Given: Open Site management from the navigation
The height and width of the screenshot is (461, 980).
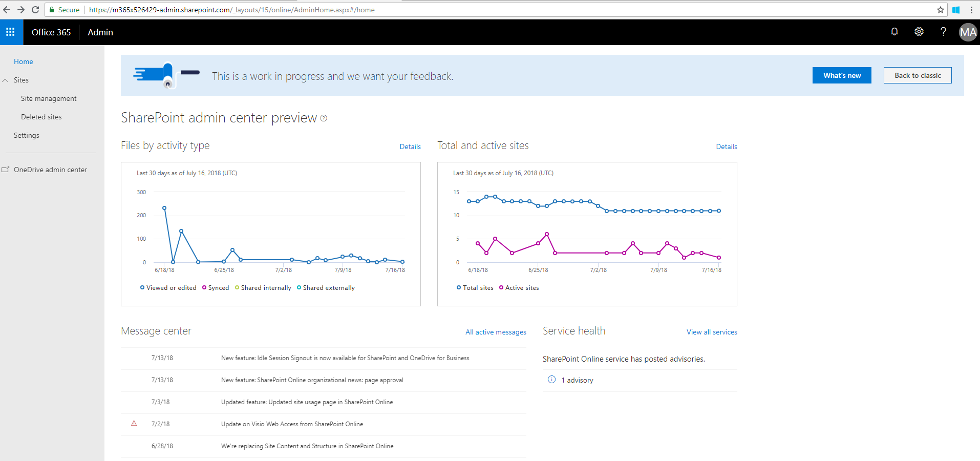Looking at the screenshot, I should (x=49, y=98).
